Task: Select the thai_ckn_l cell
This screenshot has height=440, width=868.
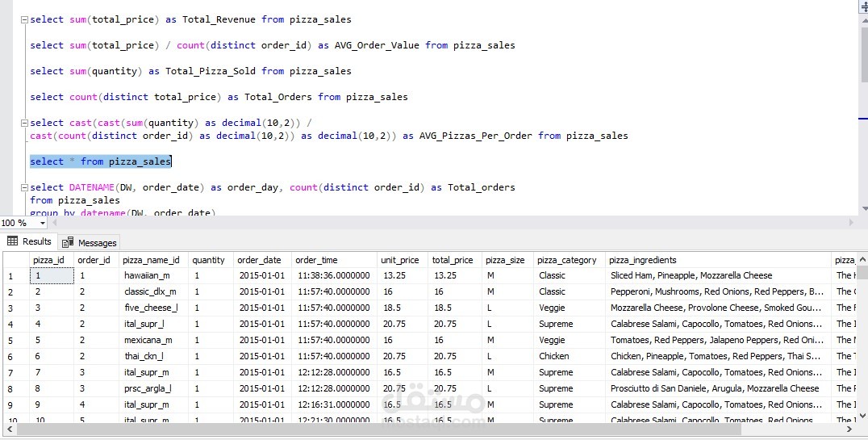Action: (x=153, y=356)
